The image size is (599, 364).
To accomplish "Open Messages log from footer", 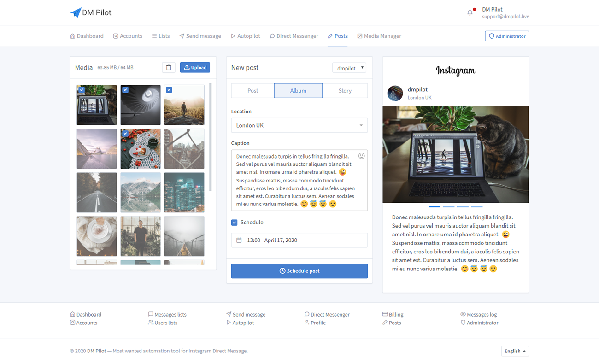I will [x=479, y=314].
